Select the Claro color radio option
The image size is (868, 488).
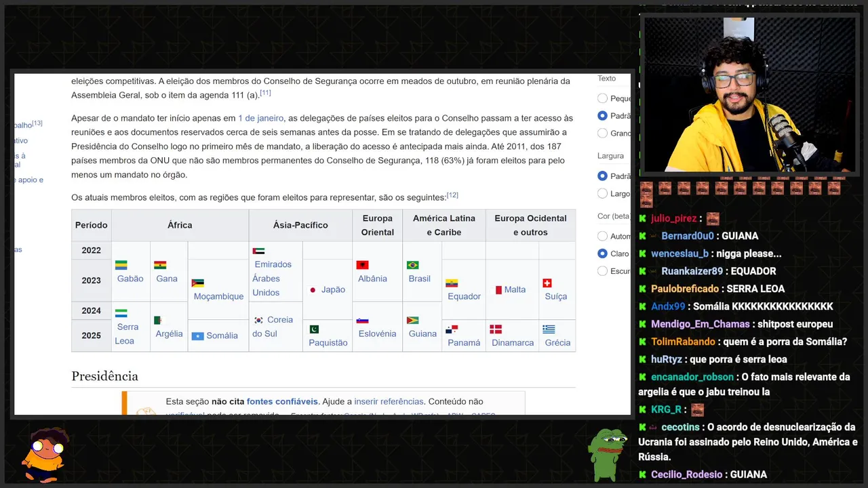pyautogui.click(x=602, y=253)
